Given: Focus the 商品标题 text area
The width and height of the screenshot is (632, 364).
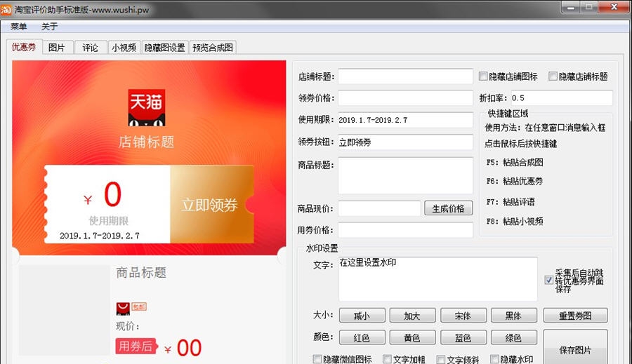Looking at the screenshot, I should 405,175.
